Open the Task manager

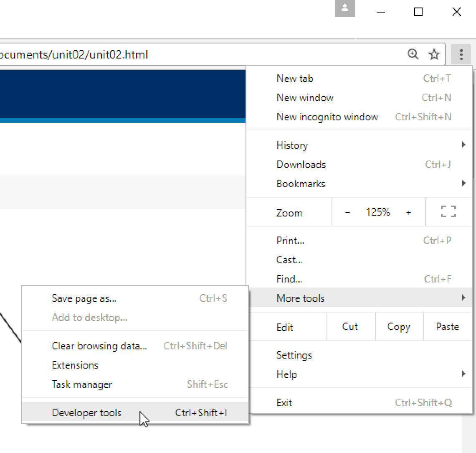click(x=81, y=384)
